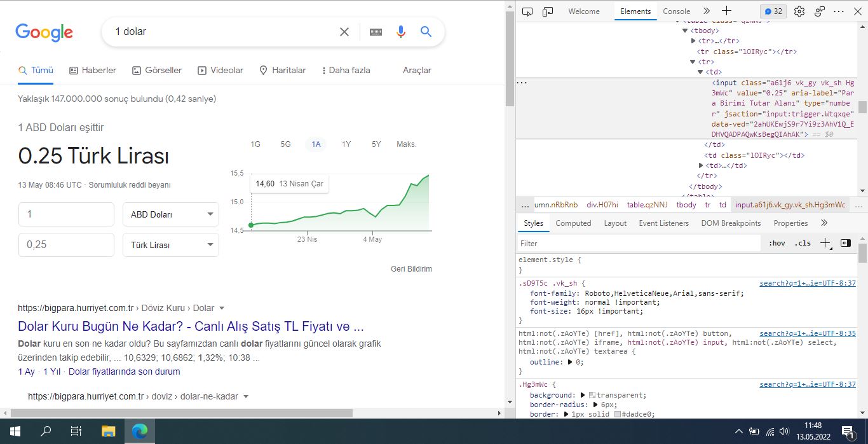Switch to the Computed styles tab
868x444 pixels.
coord(573,223)
